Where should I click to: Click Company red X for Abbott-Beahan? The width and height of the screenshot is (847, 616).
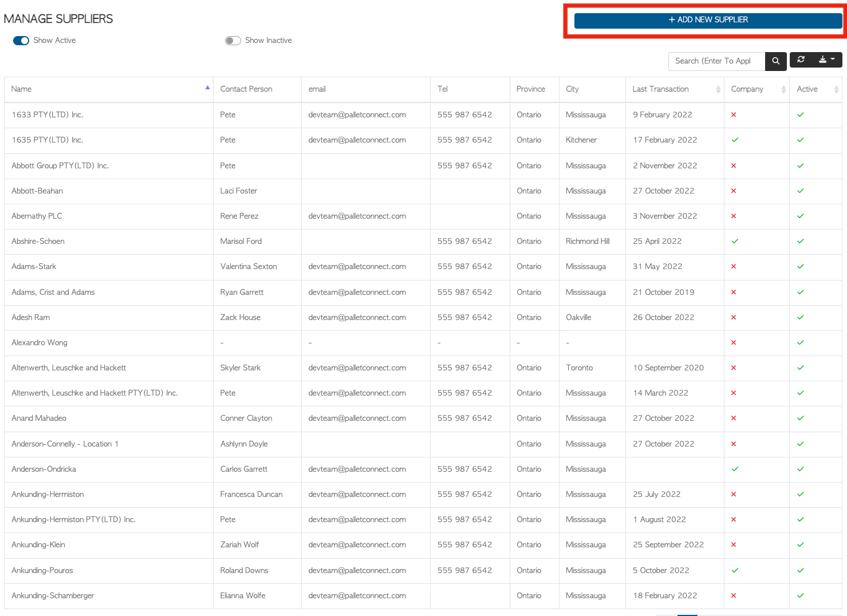(734, 191)
